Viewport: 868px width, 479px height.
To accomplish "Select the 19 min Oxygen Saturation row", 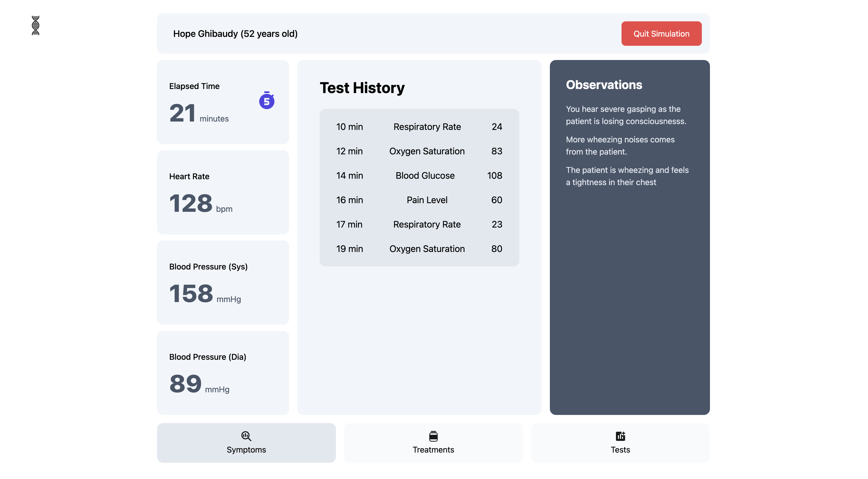I will (419, 249).
